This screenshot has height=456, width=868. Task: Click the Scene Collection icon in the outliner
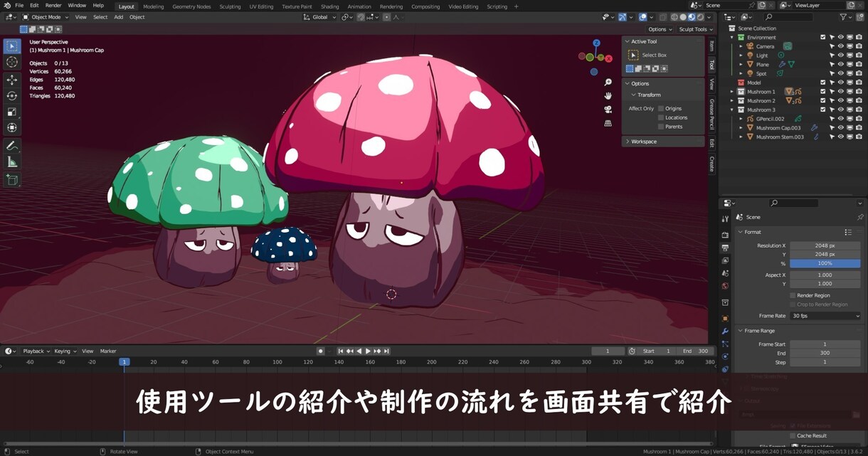pos(733,28)
